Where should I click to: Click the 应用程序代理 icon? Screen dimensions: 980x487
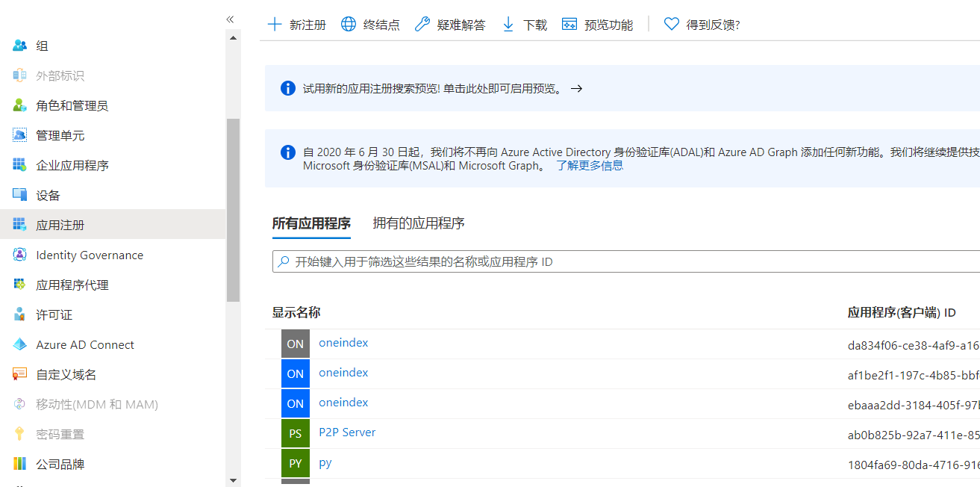20,285
